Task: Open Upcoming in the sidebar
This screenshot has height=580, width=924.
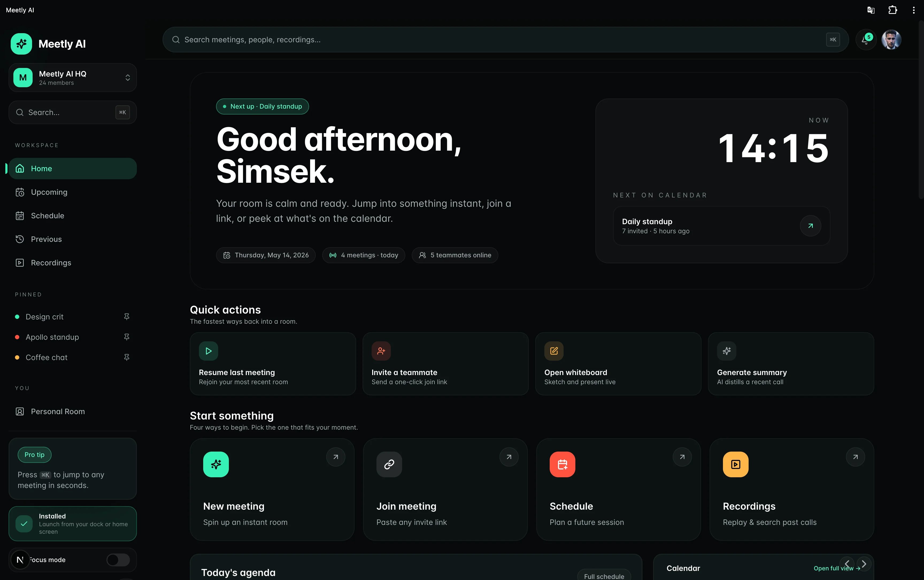Action: coord(73,192)
